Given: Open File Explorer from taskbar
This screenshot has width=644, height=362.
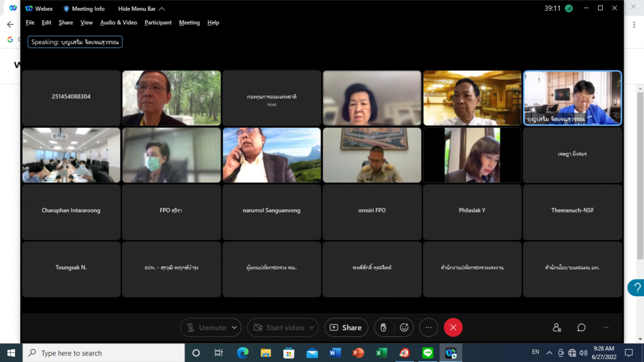Looking at the screenshot, I should [x=266, y=353].
